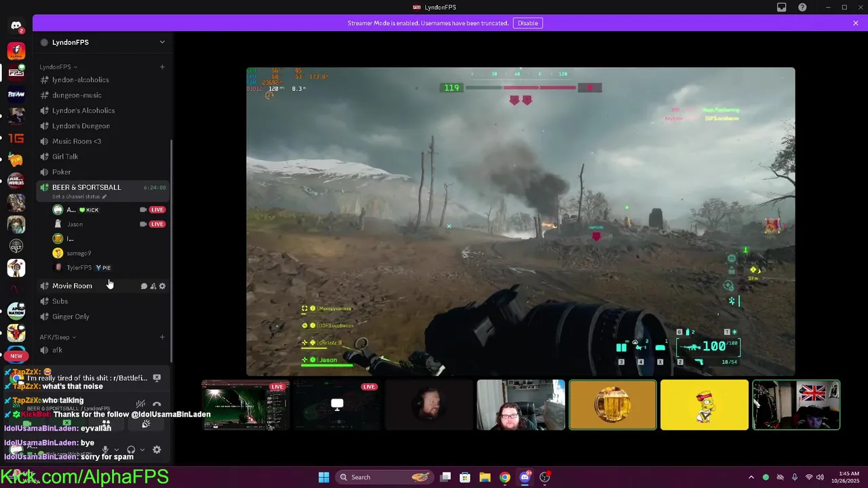Open the Discord help question-mark icon
The height and width of the screenshot is (488, 868).
tap(802, 7)
